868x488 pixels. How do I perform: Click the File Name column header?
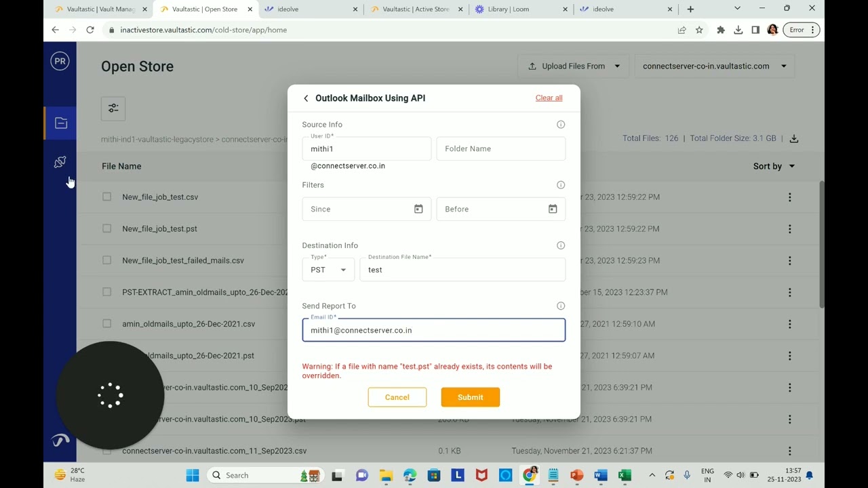pyautogui.click(x=121, y=166)
